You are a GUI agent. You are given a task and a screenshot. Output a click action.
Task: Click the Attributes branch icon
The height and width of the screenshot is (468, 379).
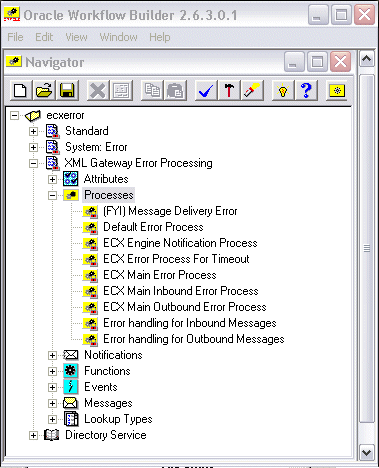(x=71, y=179)
